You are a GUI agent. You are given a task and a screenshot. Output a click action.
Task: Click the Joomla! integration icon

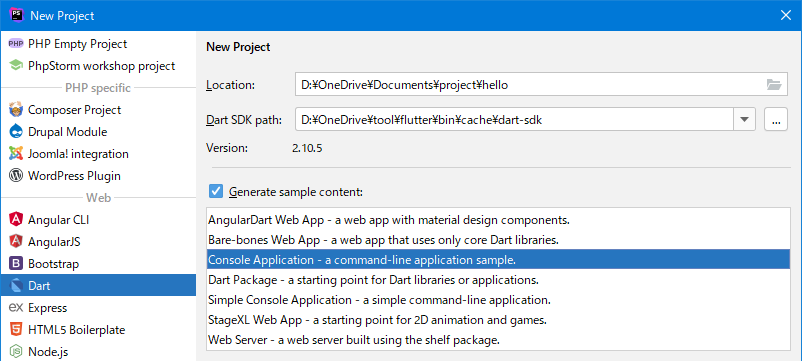(16, 154)
